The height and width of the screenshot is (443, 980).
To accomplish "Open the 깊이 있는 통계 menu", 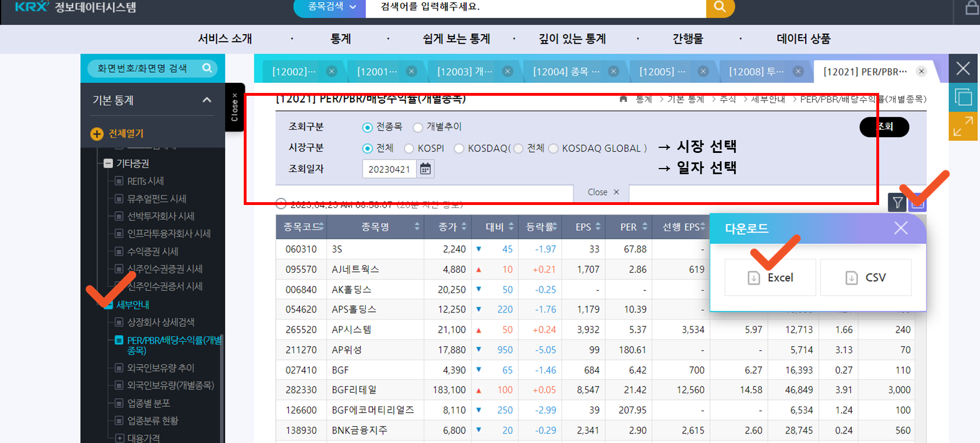I will [x=573, y=39].
